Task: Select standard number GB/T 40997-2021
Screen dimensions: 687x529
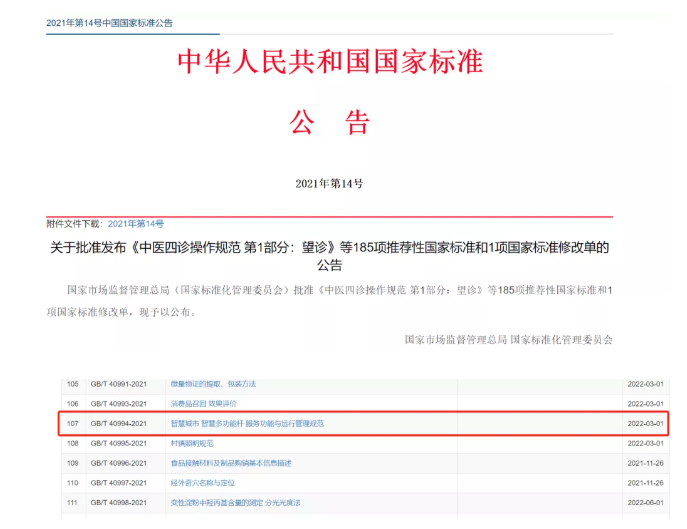Action: (x=119, y=482)
